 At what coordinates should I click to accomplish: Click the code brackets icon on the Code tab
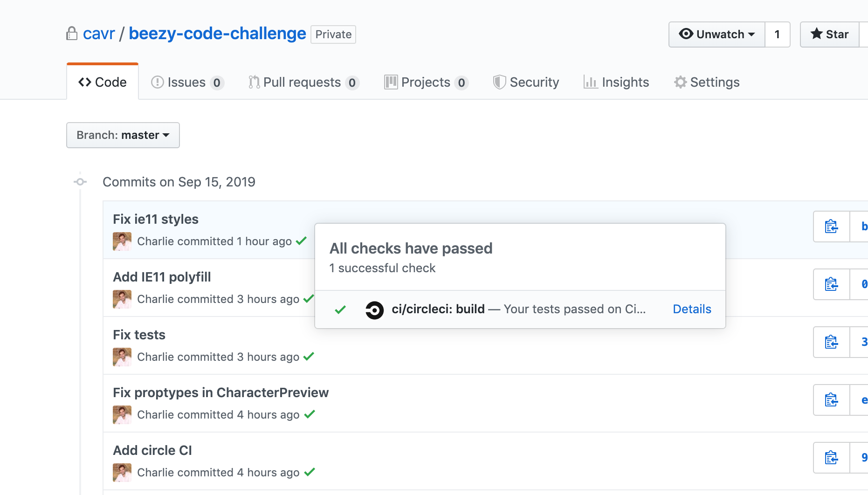pos(84,82)
